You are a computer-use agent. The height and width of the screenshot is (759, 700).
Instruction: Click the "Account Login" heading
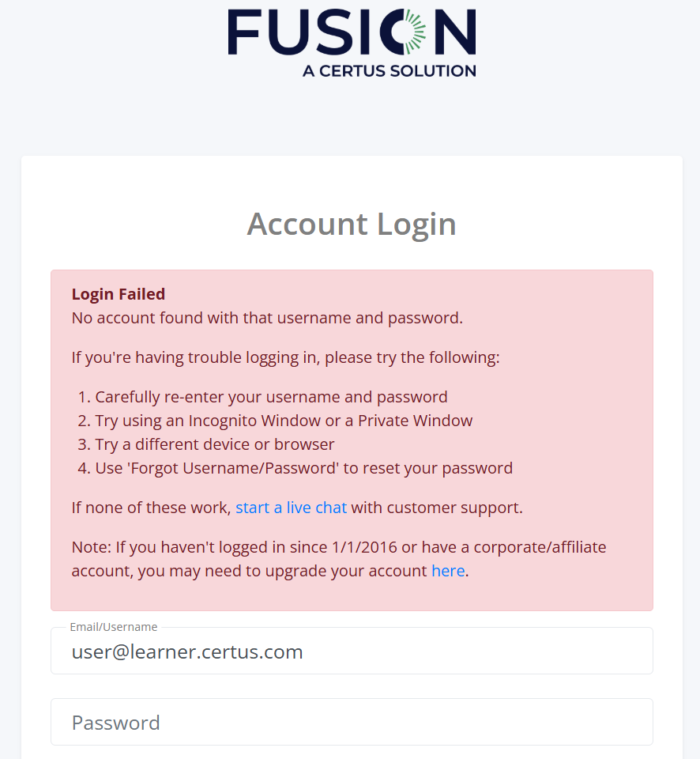point(352,224)
